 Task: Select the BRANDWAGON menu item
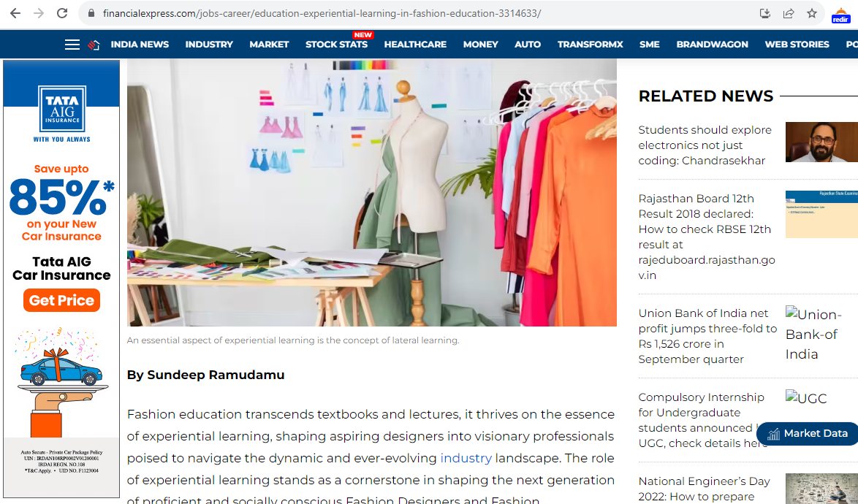pyautogui.click(x=712, y=45)
